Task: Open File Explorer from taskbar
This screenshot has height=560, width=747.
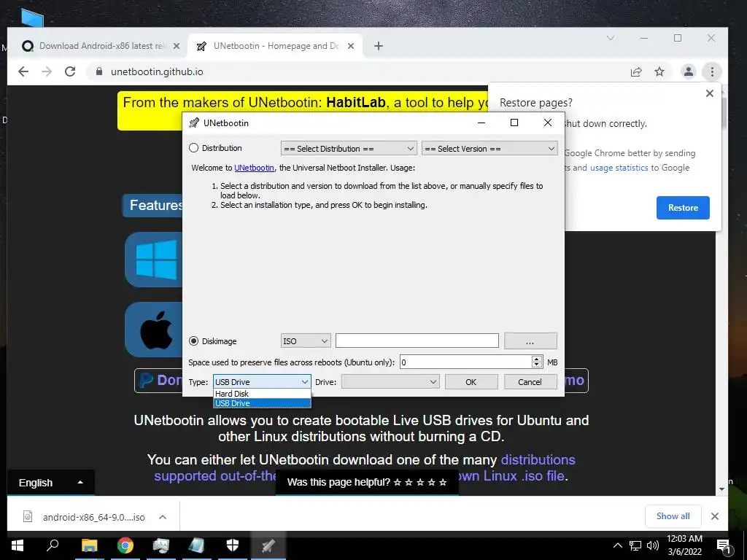Action: point(89,545)
